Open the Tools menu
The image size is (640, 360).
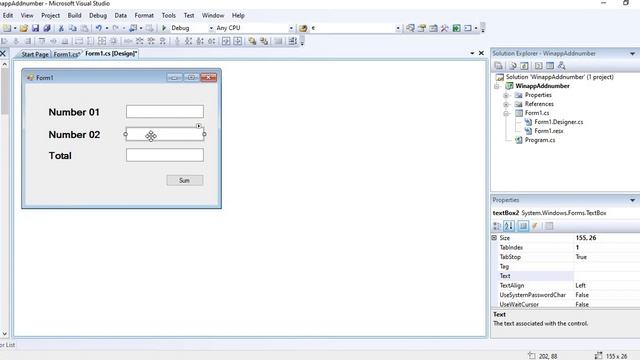(169, 16)
